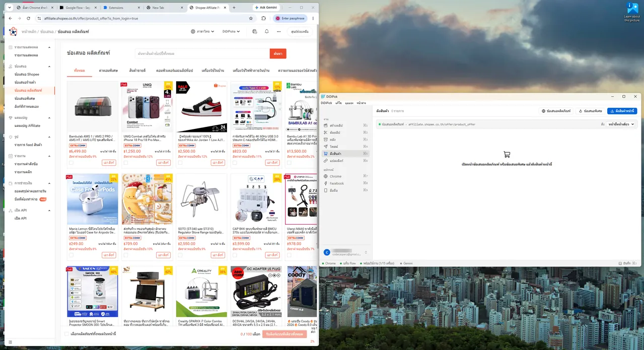Select the สินค้าขายดี category tab

tap(137, 71)
